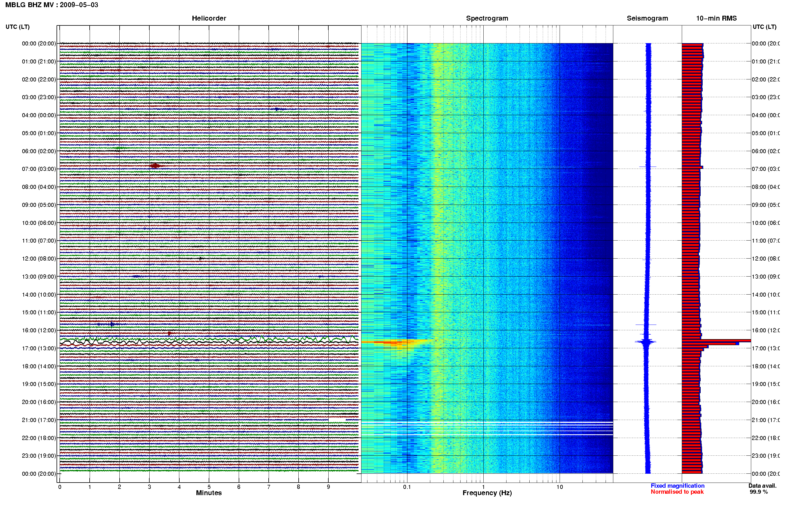Image resolution: width=812 pixels, height=508 pixels.
Task: Click the 'Data avail.' label
Action: pyautogui.click(x=763, y=486)
